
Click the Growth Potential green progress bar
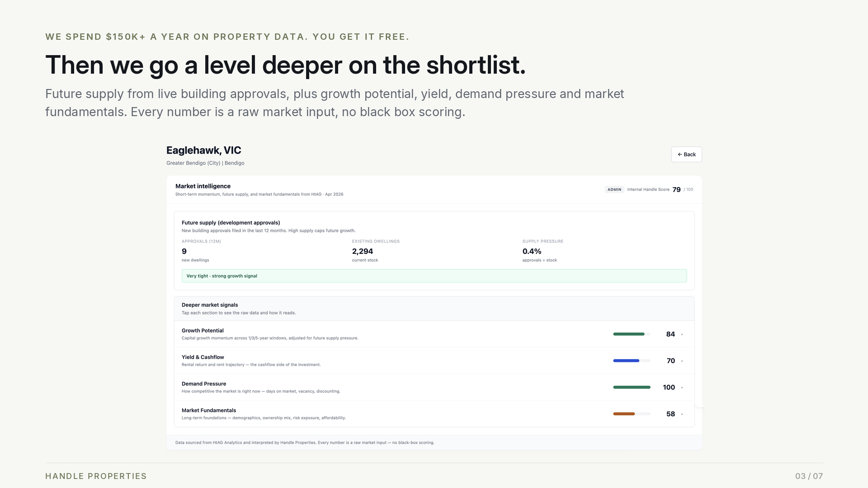coord(632,334)
